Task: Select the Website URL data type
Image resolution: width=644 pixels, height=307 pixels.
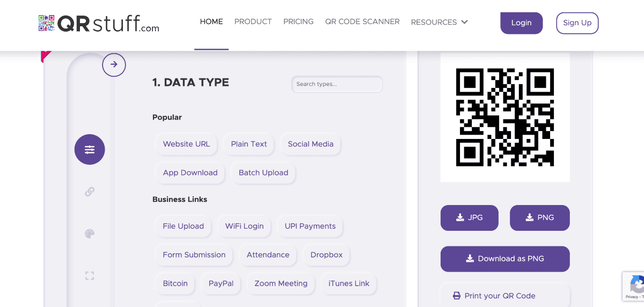Action: [x=186, y=144]
